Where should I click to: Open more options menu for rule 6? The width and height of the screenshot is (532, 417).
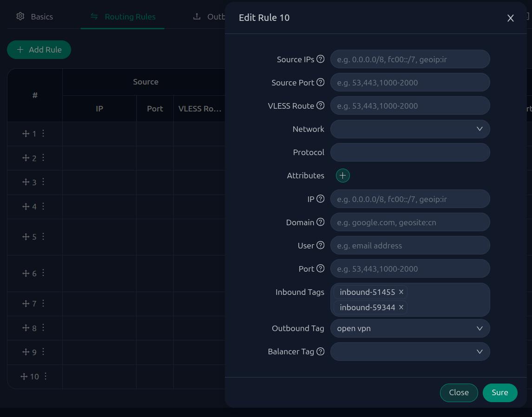(43, 273)
